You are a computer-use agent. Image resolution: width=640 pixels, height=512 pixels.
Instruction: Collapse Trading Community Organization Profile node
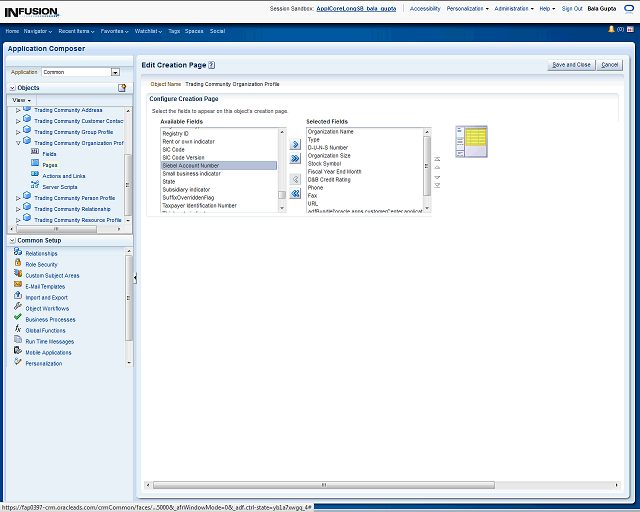18,143
